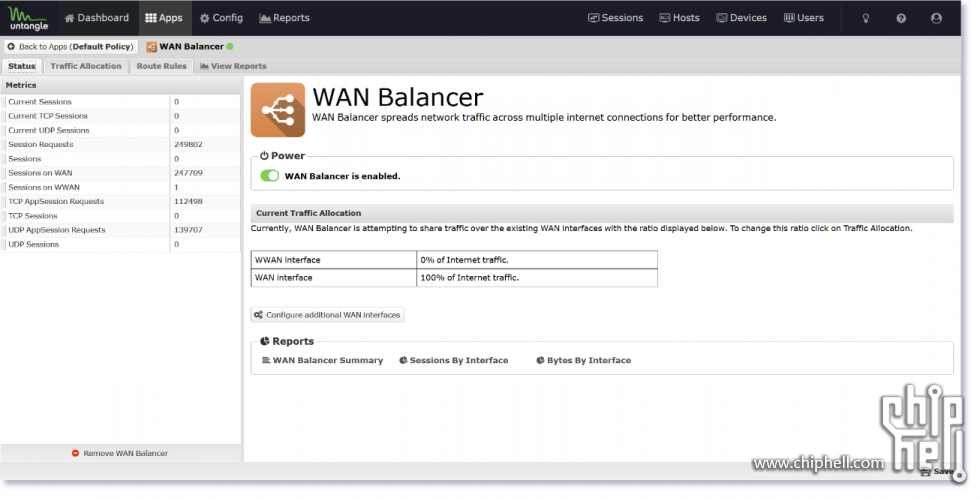980x498 pixels.
Task: Click TCP AppSession Requests row
Action: point(121,202)
